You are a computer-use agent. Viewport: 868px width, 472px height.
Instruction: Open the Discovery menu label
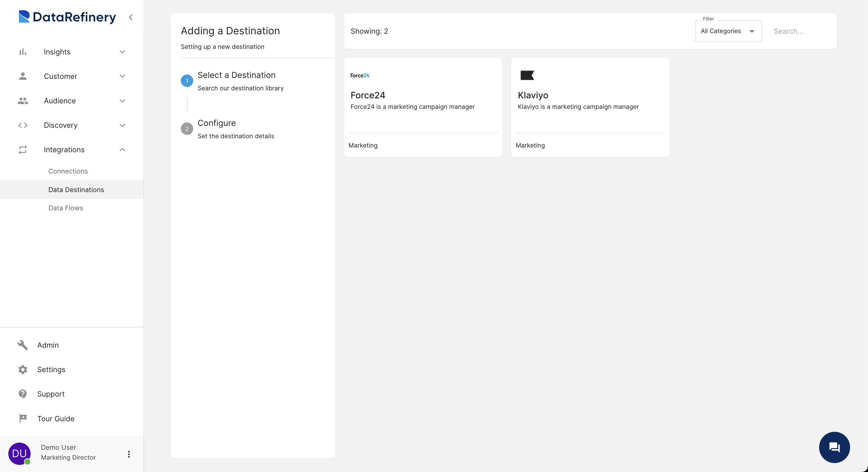pos(61,125)
